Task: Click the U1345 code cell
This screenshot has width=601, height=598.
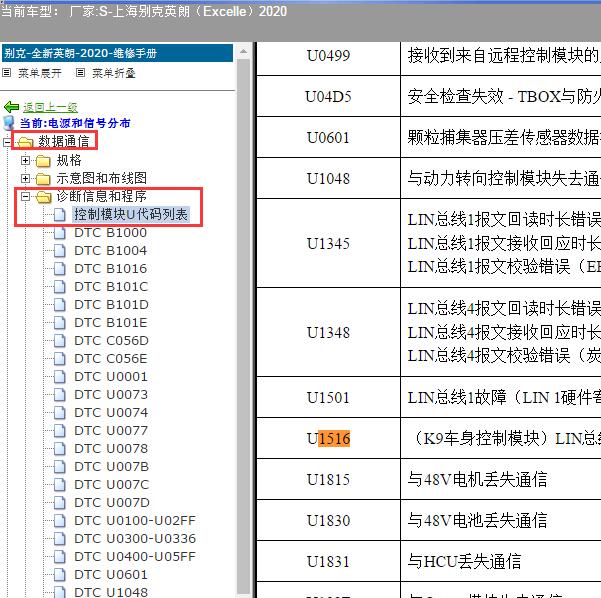Action: 328,244
